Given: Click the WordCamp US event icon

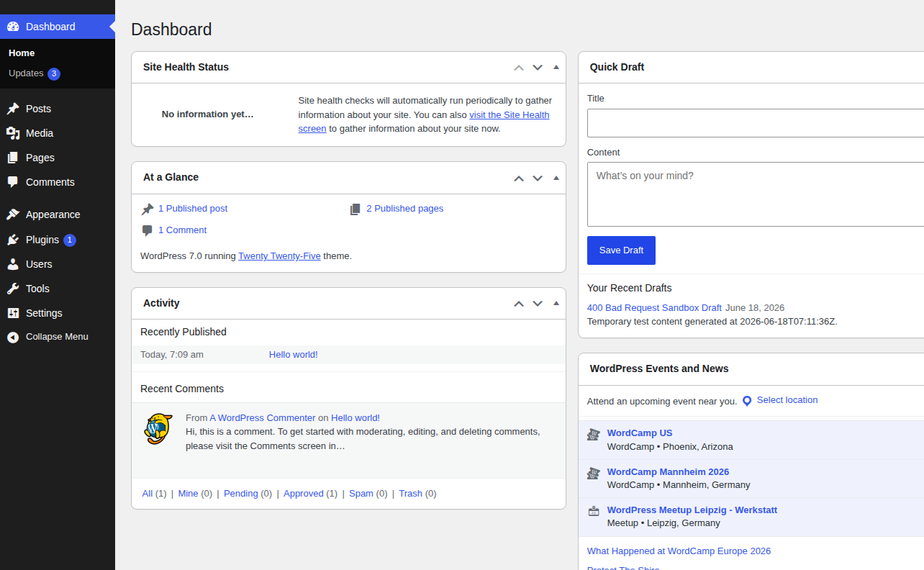Looking at the screenshot, I should click(x=594, y=434).
